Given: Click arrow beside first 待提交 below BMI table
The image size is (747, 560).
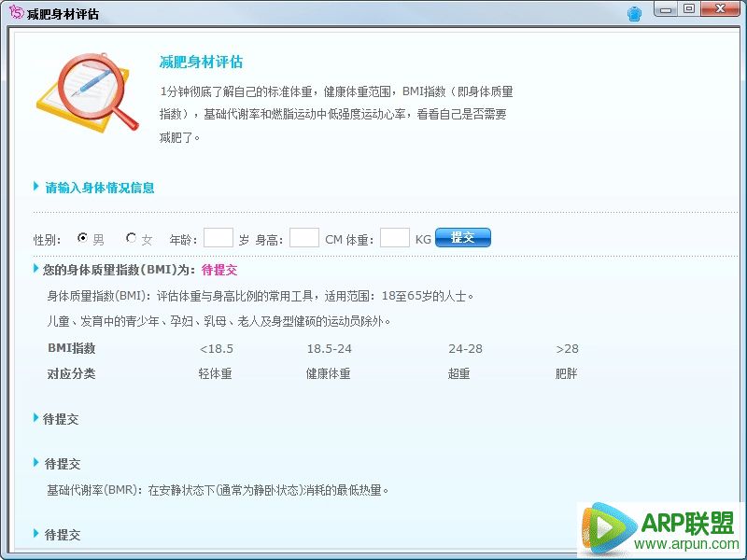Looking at the screenshot, I should 36,417.
